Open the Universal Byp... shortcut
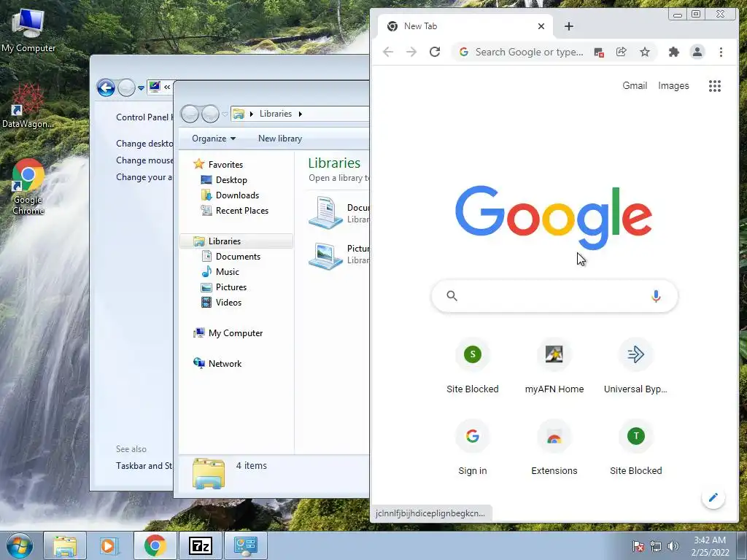 (635, 366)
